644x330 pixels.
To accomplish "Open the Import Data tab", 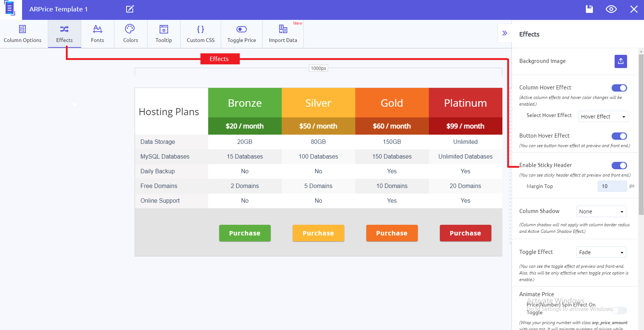I will click(x=283, y=34).
